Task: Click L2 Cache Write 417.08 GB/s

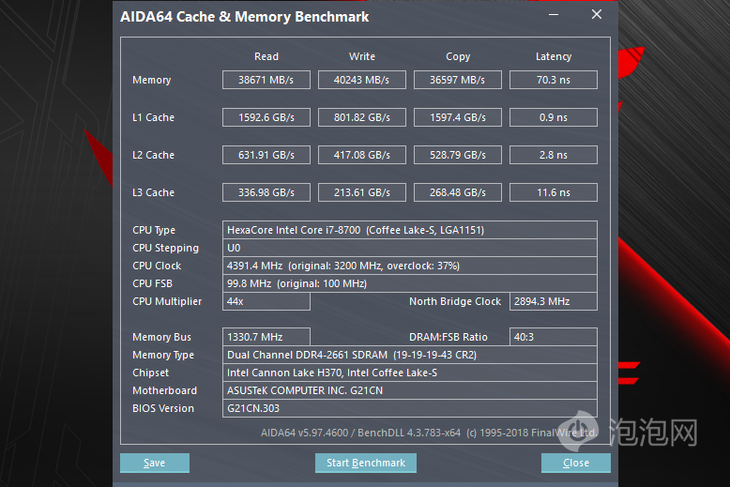Action: tap(362, 155)
